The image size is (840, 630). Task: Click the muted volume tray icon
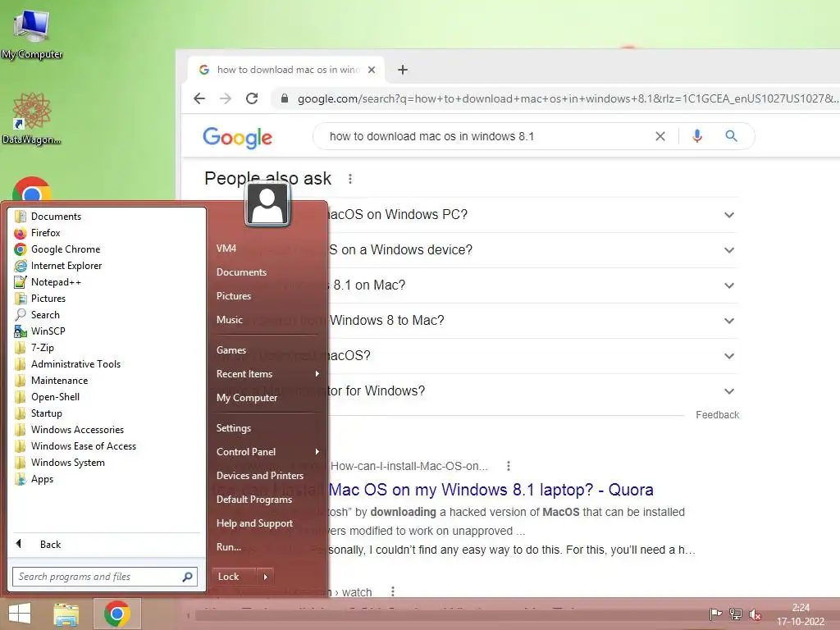click(x=756, y=614)
